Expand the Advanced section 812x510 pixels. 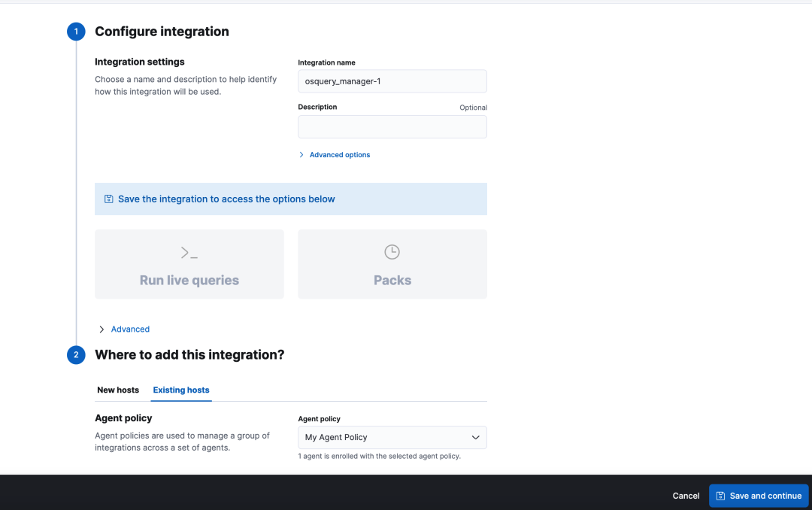click(x=130, y=329)
